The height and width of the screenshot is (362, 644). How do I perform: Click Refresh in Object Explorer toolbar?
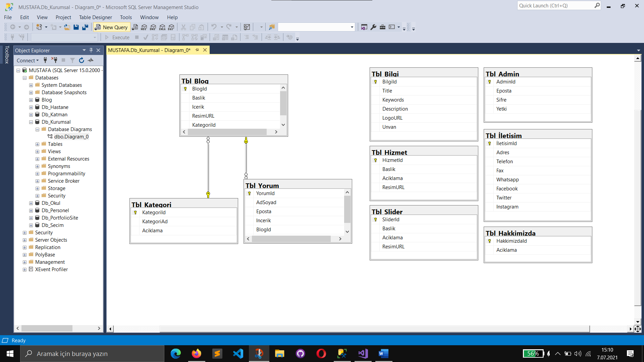[82, 60]
